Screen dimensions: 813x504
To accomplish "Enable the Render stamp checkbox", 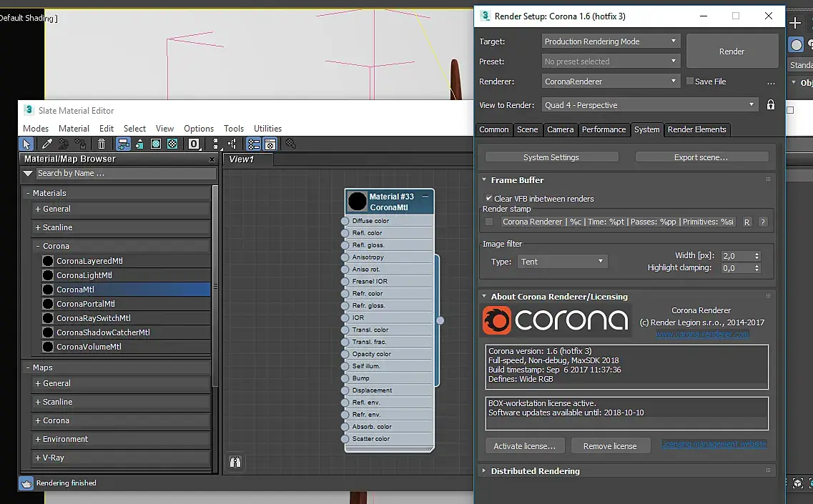I will tap(489, 222).
